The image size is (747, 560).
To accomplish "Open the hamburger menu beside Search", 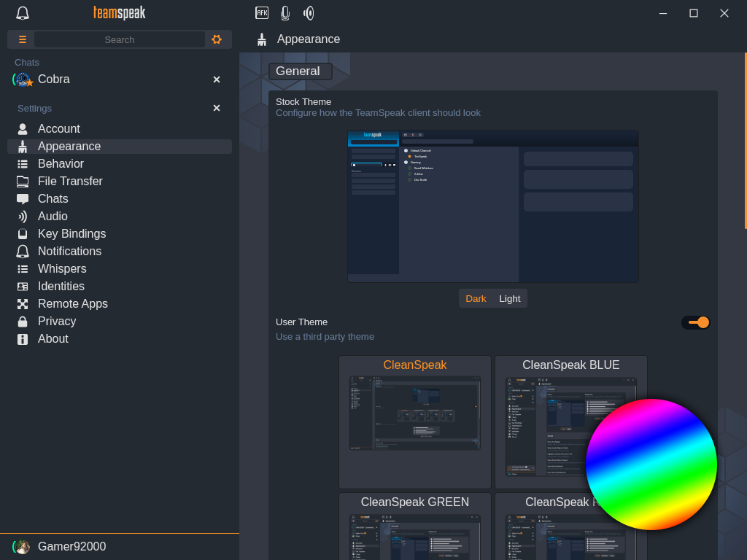I will [x=23, y=39].
